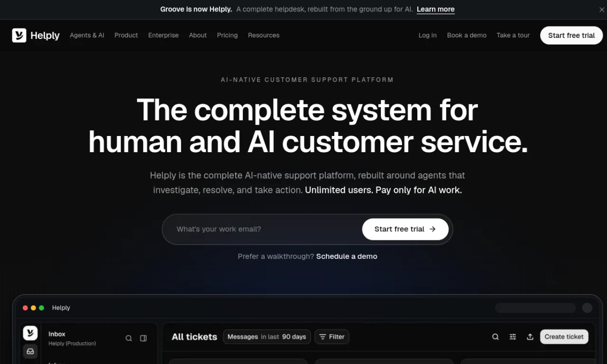This screenshot has height=364, width=607.
Task: Click the red dot in the Helply app window
Action: [x=25, y=308]
